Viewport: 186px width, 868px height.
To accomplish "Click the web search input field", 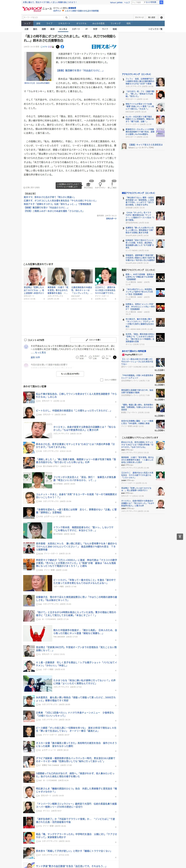I will 137,2.
